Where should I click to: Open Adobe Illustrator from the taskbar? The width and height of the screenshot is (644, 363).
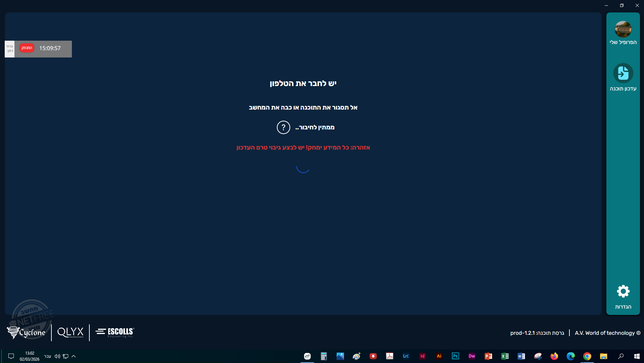[439, 356]
